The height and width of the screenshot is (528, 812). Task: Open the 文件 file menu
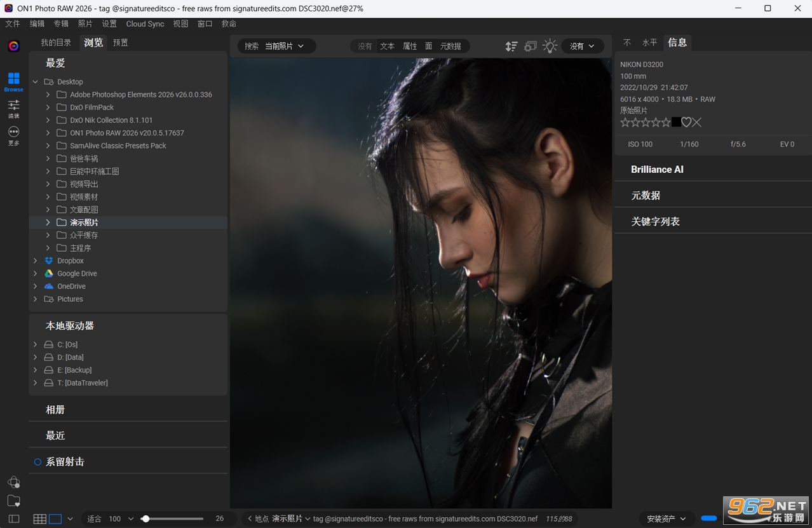click(x=13, y=24)
